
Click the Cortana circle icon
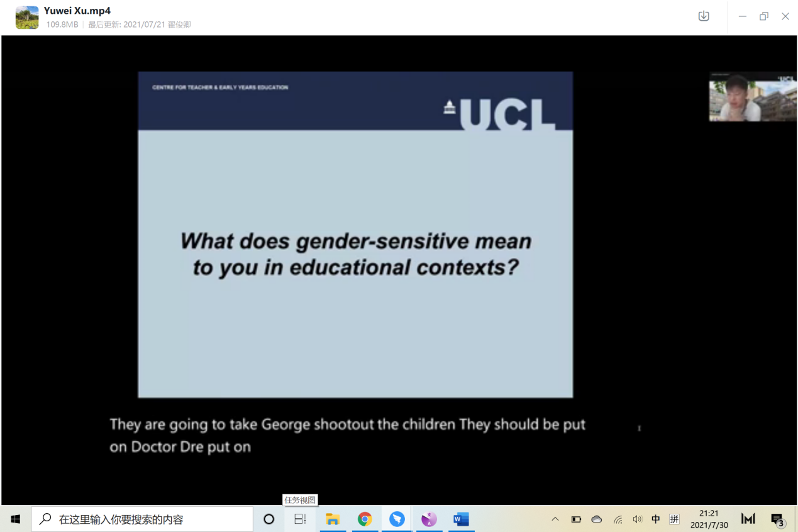[x=269, y=519]
